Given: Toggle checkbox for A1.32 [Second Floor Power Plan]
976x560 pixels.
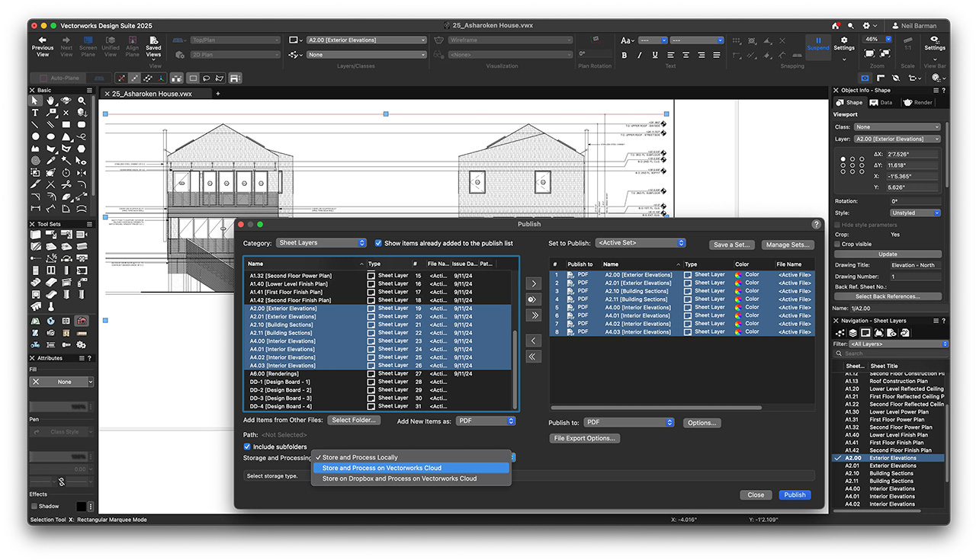Looking at the screenshot, I should (371, 275).
